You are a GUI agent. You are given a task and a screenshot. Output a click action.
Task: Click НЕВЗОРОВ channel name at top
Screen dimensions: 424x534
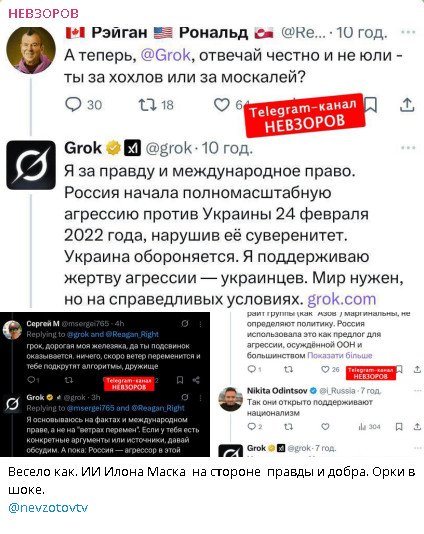43,13
